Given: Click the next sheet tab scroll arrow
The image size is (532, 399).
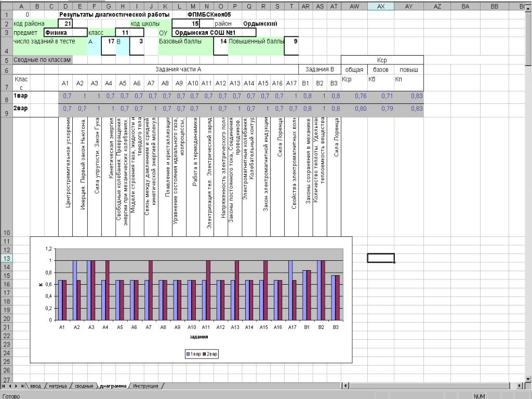Looking at the screenshot, I should tap(16, 386).
